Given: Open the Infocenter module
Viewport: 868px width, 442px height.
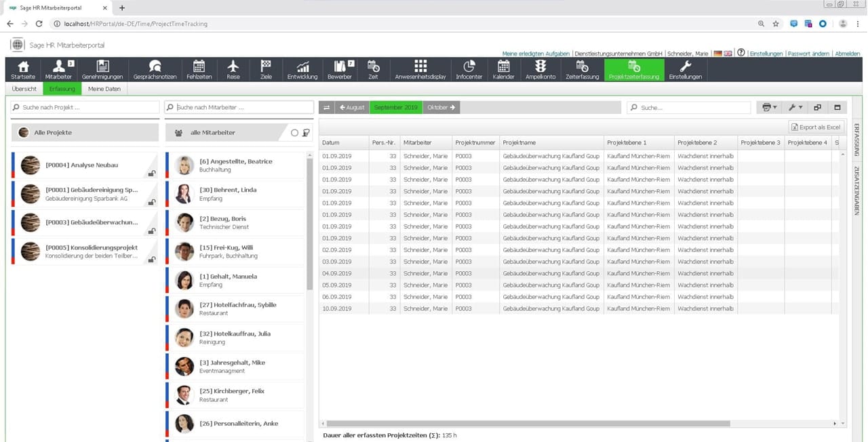Looking at the screenshot, I should [469, 70].
